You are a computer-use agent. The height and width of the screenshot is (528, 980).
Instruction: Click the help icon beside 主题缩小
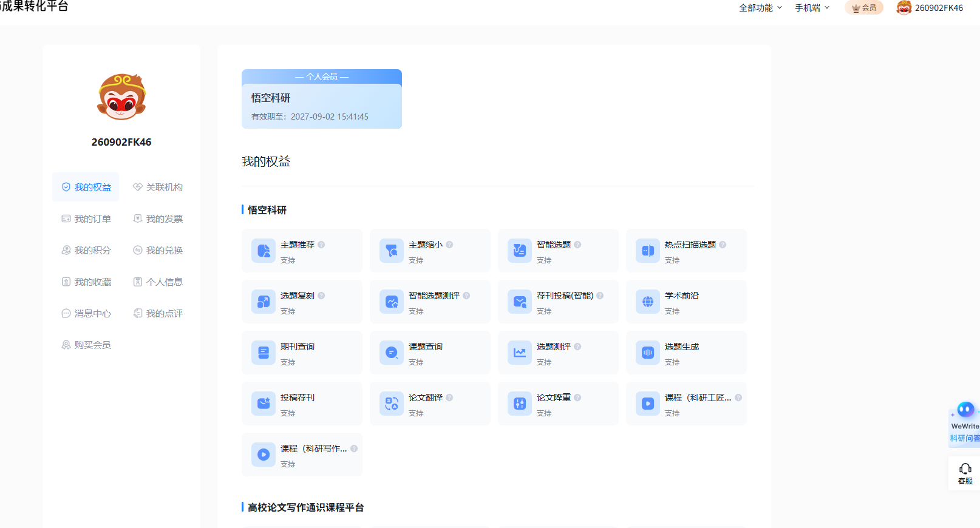pos(449,245)
